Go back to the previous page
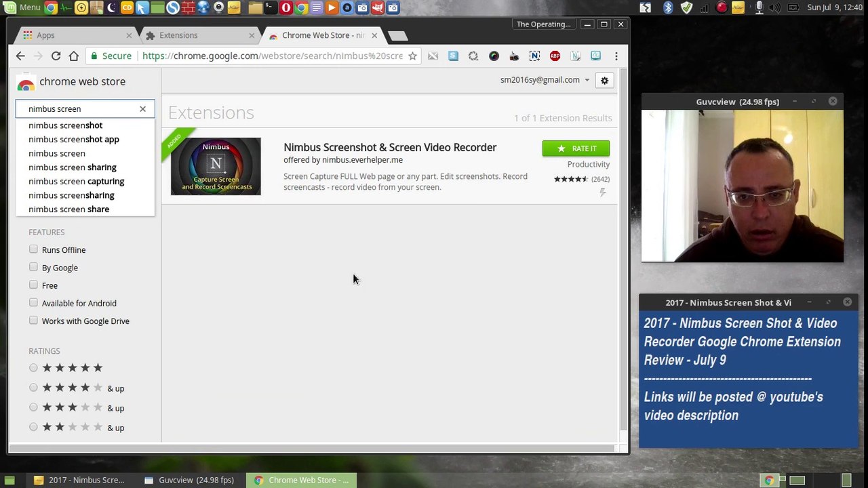This screenshot has width=868, height=488. [x=20, y=56]
